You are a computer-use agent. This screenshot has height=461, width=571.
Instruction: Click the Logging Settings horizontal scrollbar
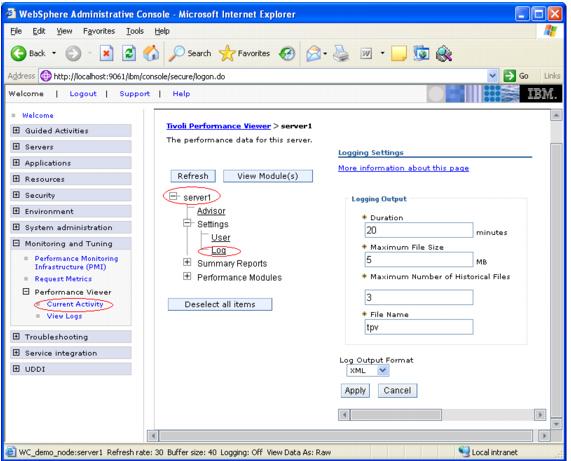pyautogui.click(x=442, y=415)
